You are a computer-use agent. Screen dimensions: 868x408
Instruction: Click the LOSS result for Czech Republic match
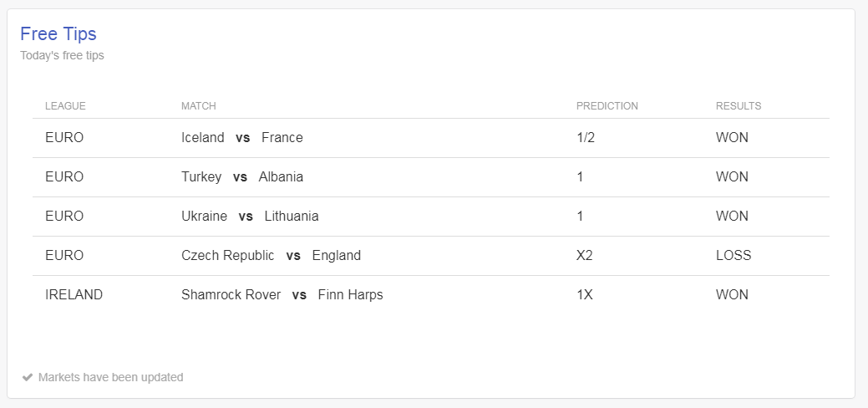pos(733,256)
